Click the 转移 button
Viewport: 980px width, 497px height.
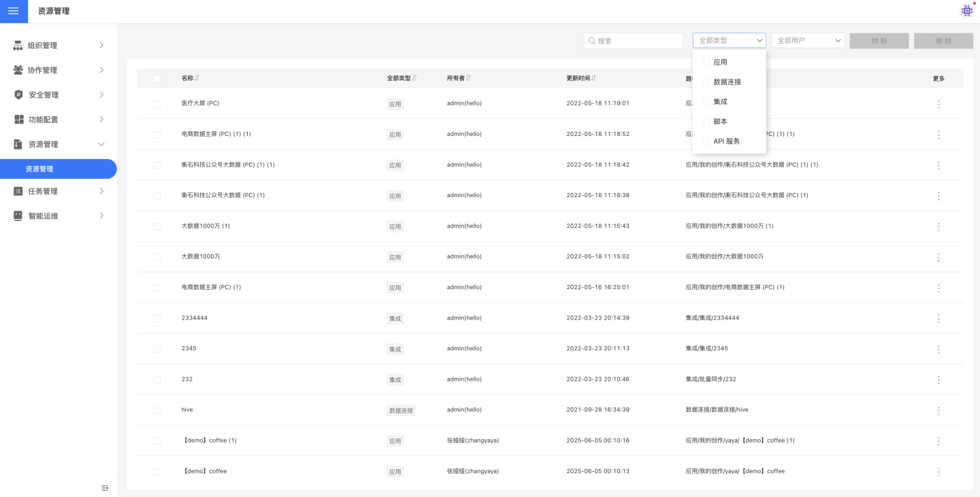point(879,41)
